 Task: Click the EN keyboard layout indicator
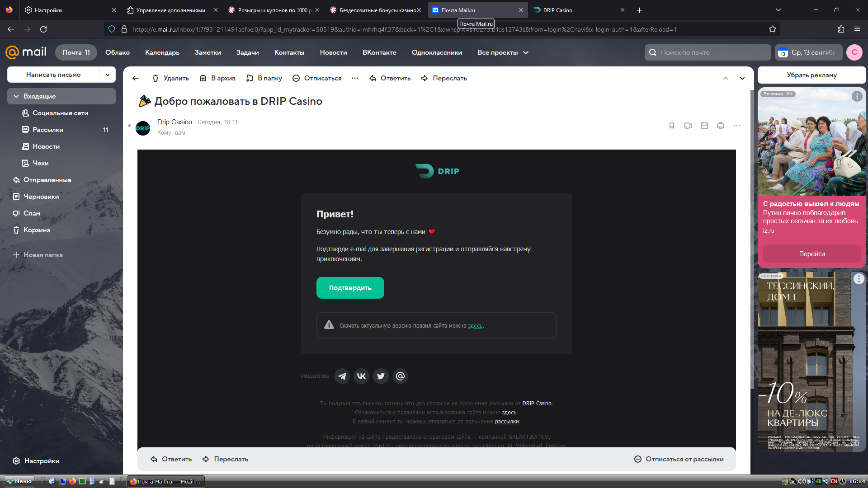pos(834,481)
